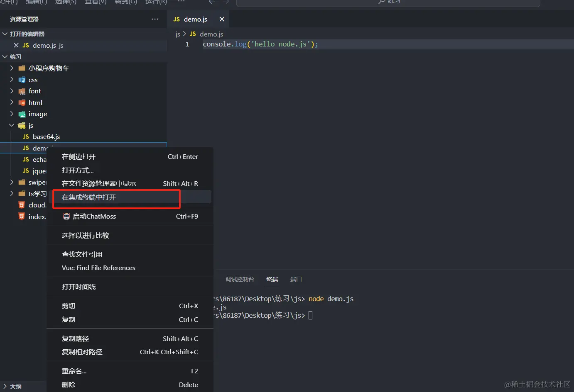Expand the 大纲 outline section
This screenshot has width=574, height=392.
(5, 386)
